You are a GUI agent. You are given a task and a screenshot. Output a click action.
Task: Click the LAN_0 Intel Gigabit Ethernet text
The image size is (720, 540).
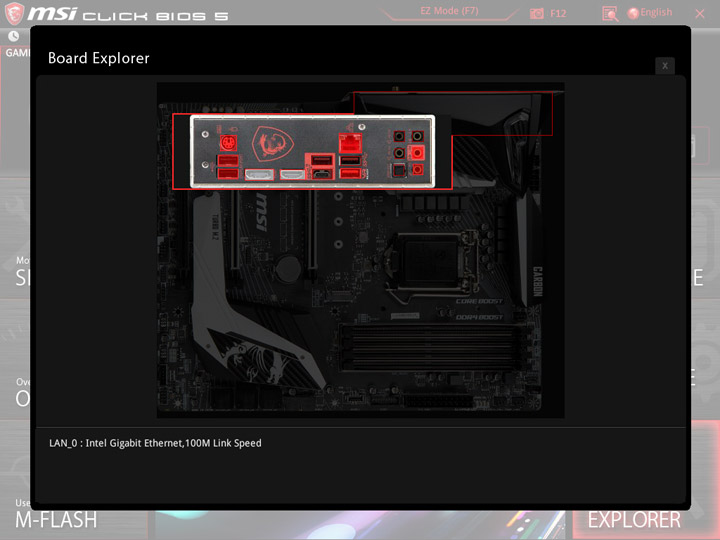click(x=155, y=443)
